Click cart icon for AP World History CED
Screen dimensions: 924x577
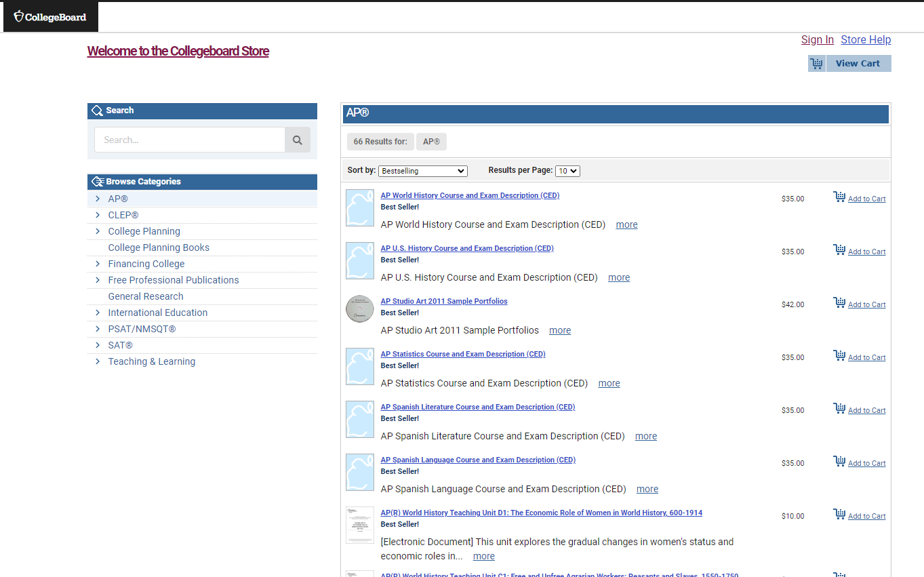(x=839, y=197)
